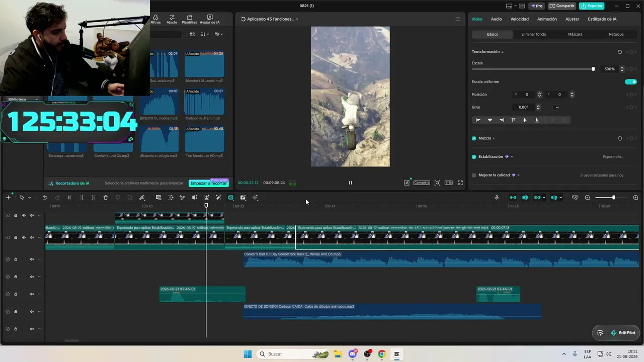The width and height of the screenshot is (644, 362).
Task: Open the media sort order dropdown
Action: click(x=205, y=34)
